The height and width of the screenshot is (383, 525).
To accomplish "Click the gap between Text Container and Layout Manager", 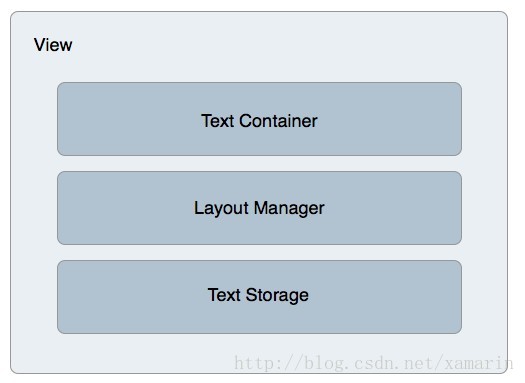I will point(259,164).
